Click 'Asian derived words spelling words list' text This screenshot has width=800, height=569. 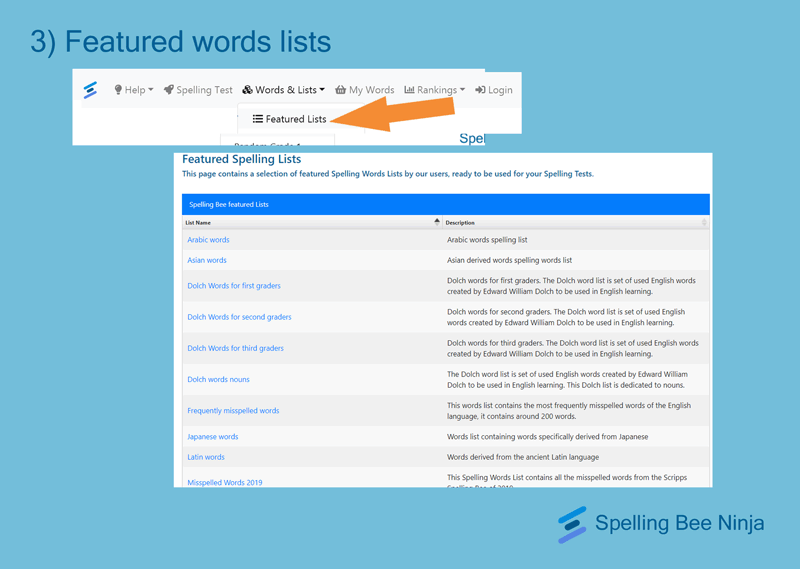(x=509, y=260)
